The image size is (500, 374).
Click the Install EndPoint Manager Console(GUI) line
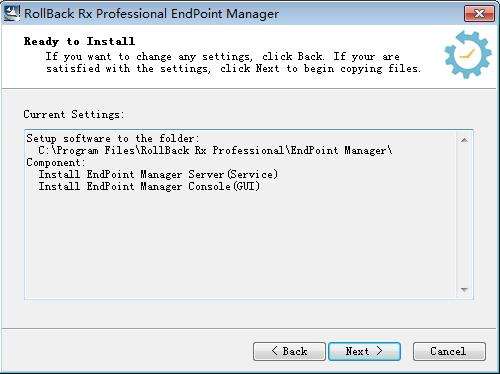[x=149, y=186]
